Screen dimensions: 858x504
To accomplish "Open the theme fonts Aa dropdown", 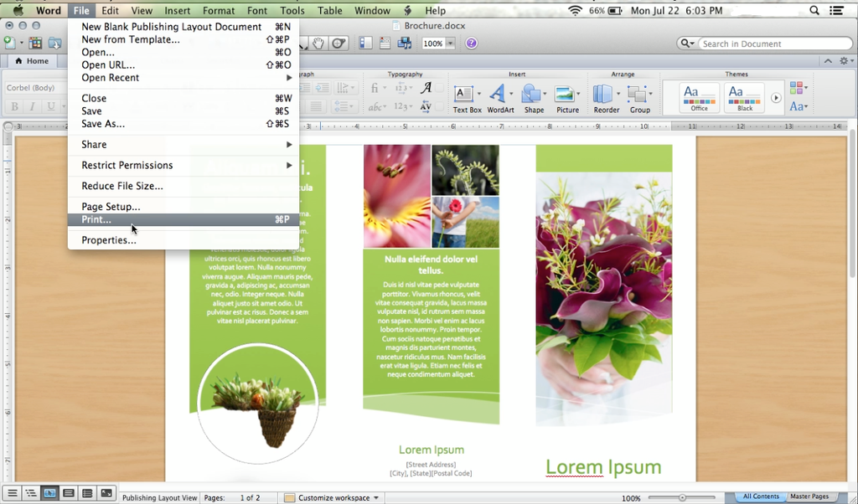I will click(799, 106).
